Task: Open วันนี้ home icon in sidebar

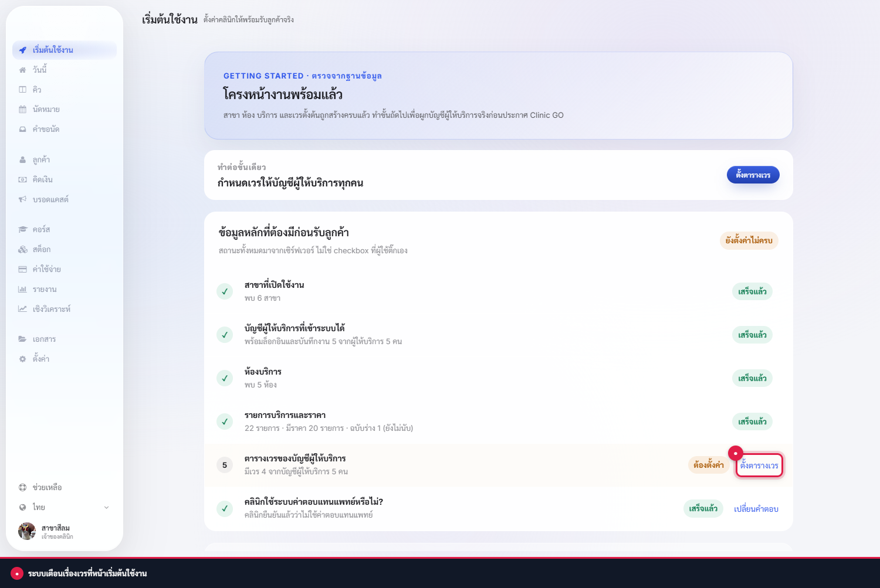Action: 22,70
